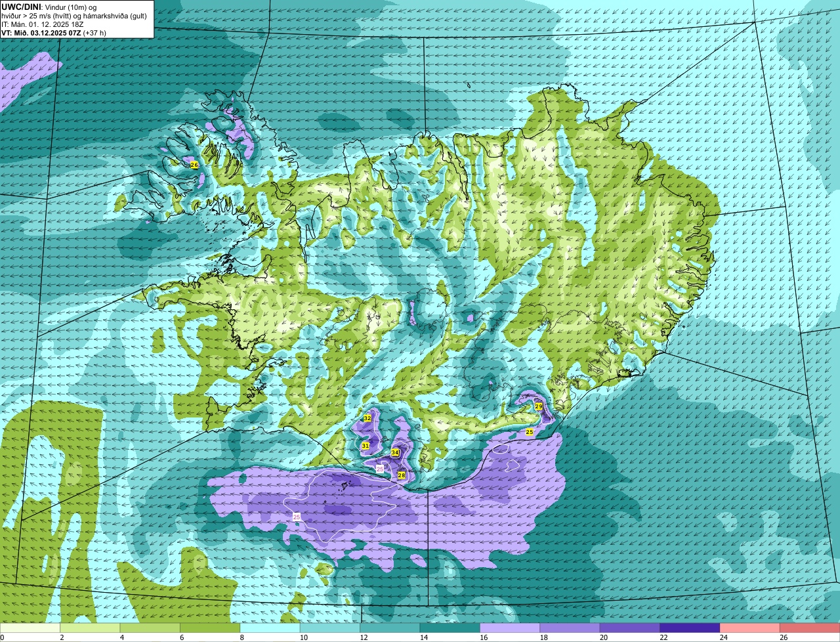Pick the 4–6 m/s light green legend swatch
This screenshot has height=642, width=840.
pos(150,628)
